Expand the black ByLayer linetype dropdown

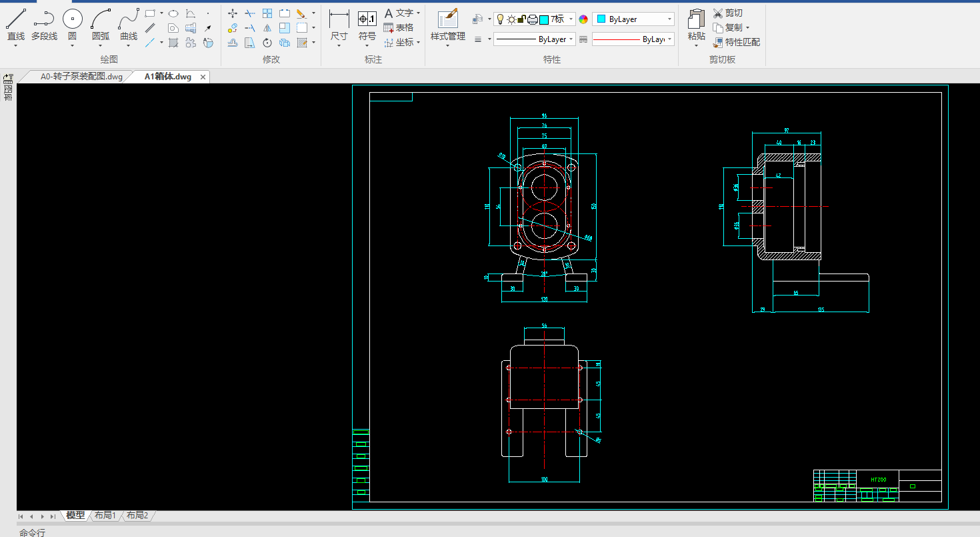click(571, 39)
